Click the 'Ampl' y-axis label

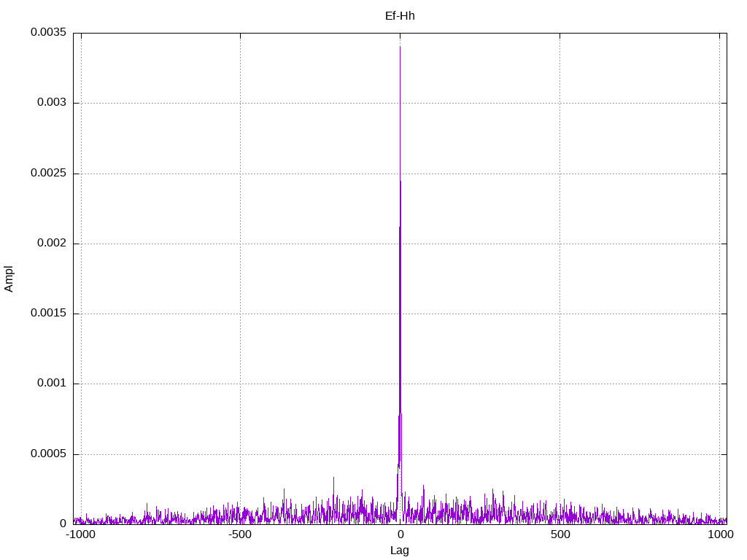tap(9, 279)
